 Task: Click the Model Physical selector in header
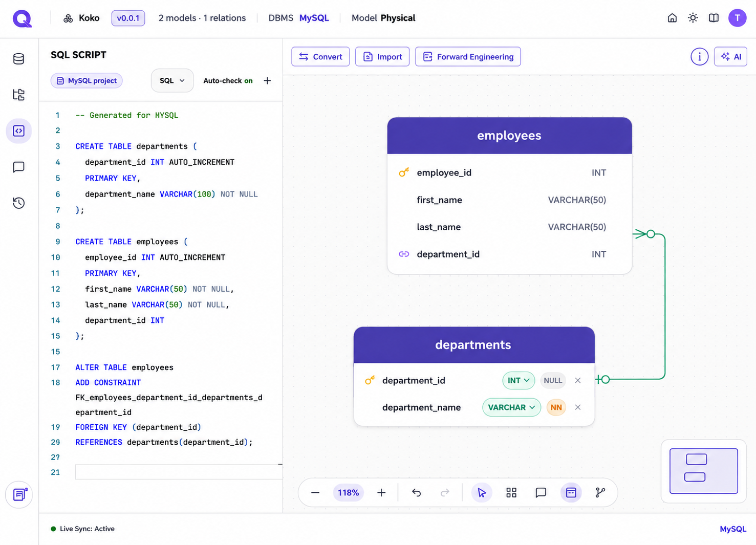click(383, 18)
